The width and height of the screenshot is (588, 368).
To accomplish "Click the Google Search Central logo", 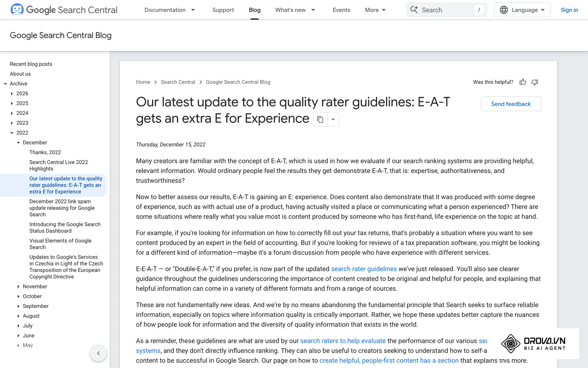I will 64,10.
